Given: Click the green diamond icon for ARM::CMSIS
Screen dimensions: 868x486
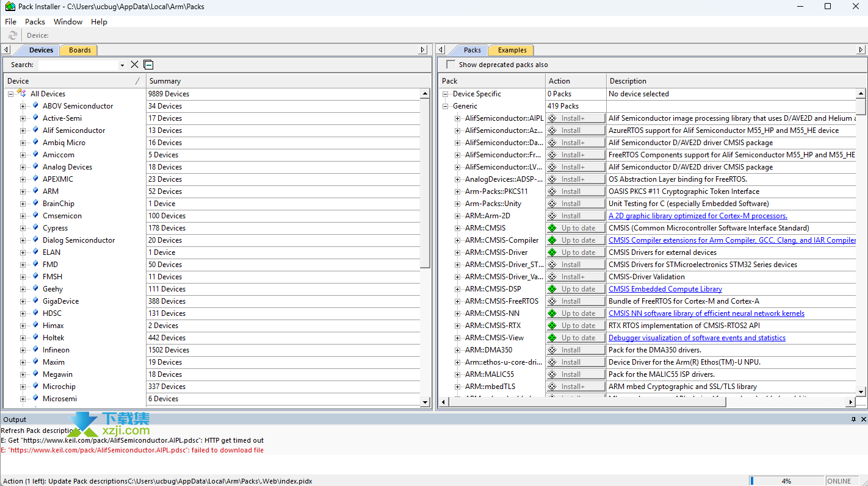Looking at the screenshot, I should tap(552, 228).
